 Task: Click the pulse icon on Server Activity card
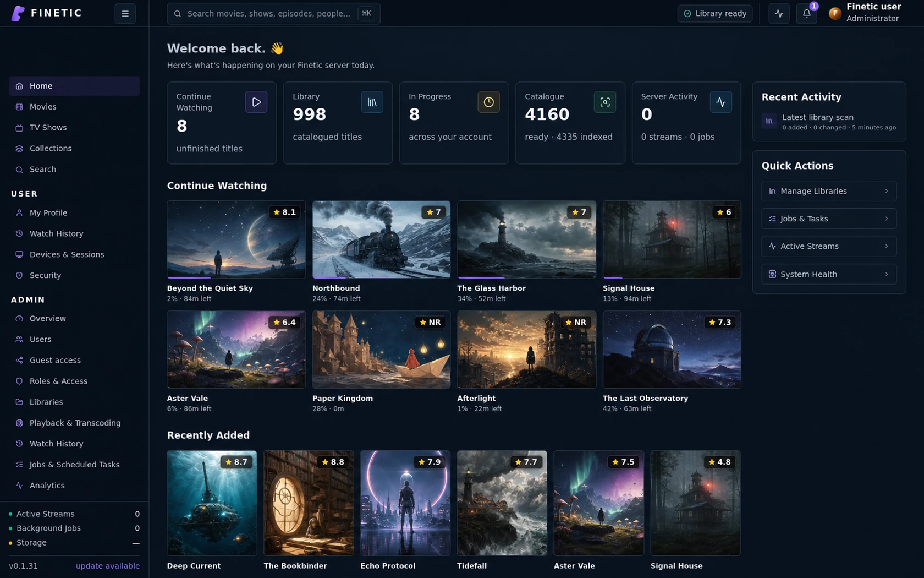tap(721, 102)
